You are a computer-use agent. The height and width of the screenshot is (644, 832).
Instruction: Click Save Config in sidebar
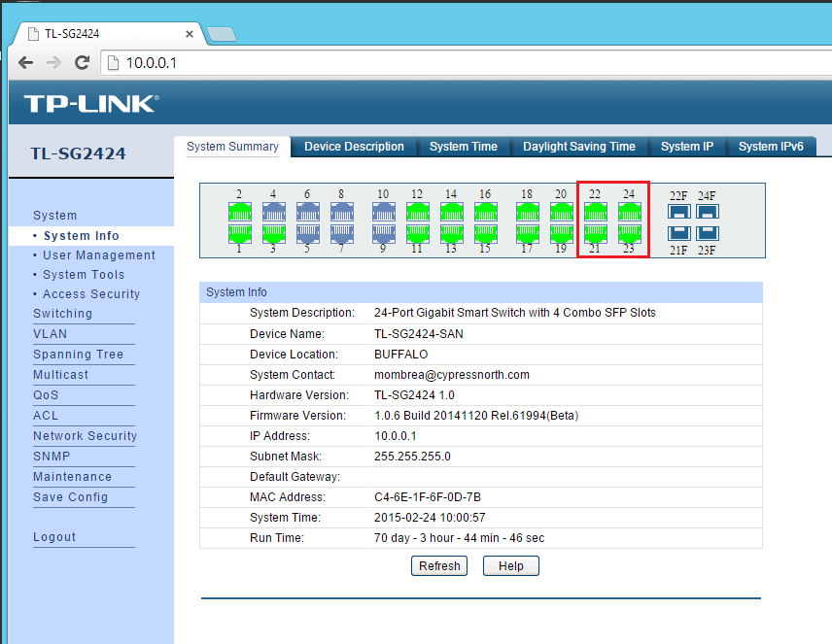tap(70, 497)
